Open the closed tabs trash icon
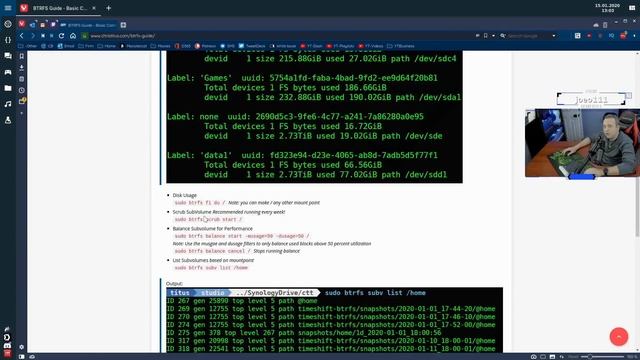The image size is (640, 360). click(x=605, y=25)
